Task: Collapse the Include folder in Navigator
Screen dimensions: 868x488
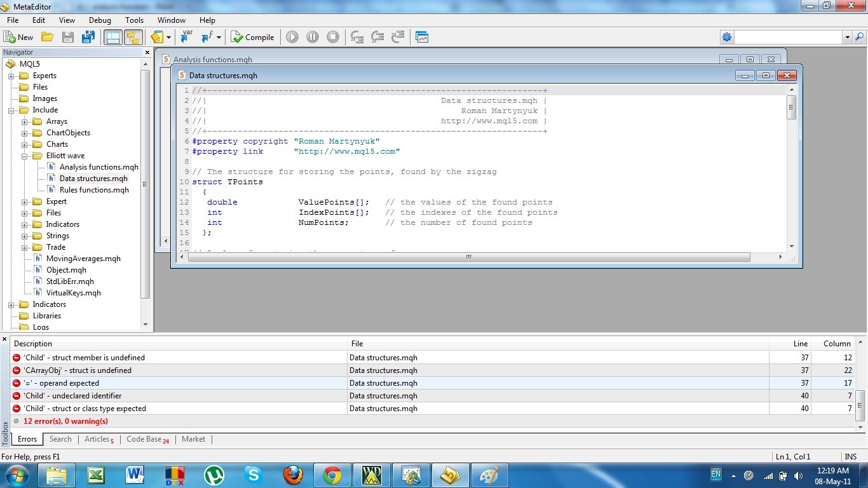Action: tap(11, 111)
